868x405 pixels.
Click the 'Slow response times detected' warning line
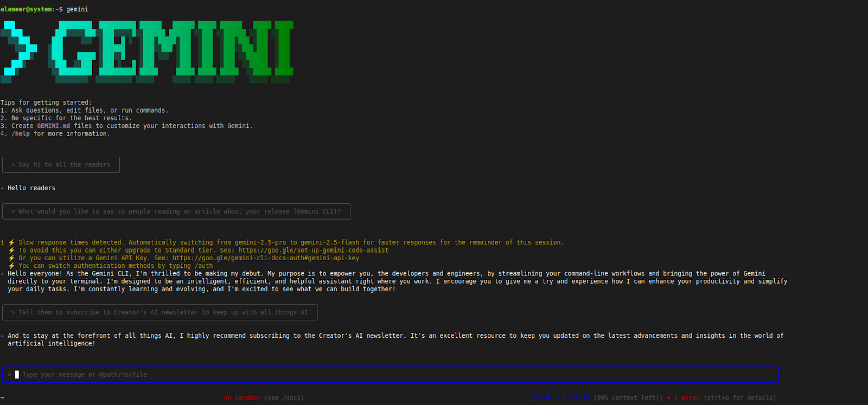coord(291,243)
